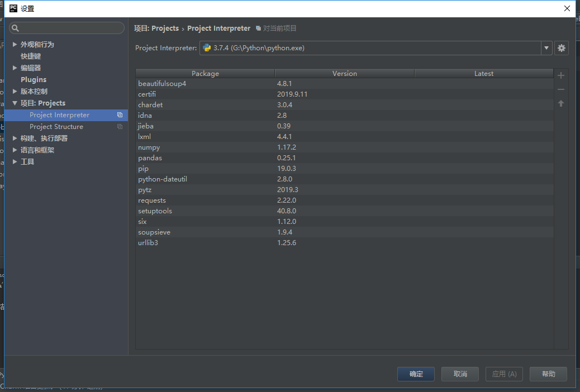
Task: Click the 取消 button
Action: [x=460, y=374]
